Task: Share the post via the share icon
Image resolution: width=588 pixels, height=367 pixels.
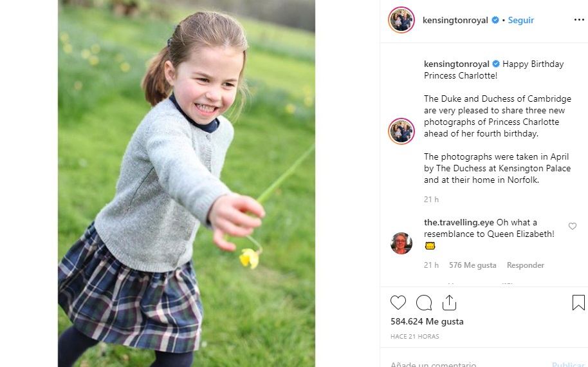Action: pyautogui.click(x=449, y=303)
